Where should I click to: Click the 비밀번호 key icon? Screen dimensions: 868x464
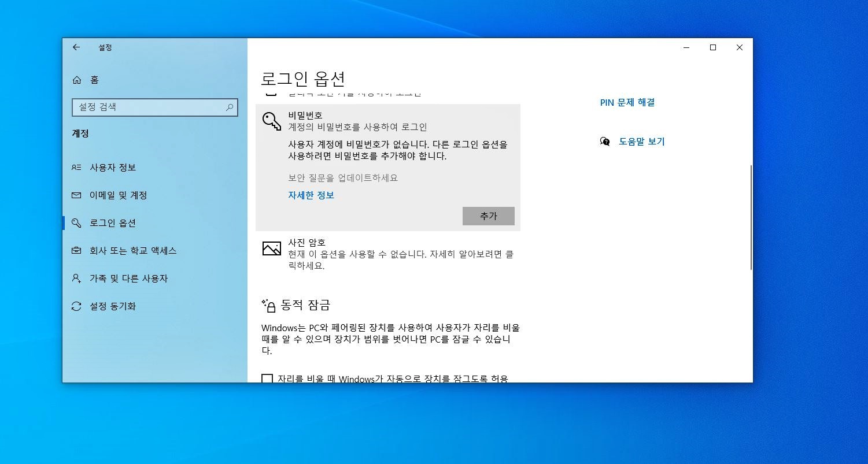272,121
